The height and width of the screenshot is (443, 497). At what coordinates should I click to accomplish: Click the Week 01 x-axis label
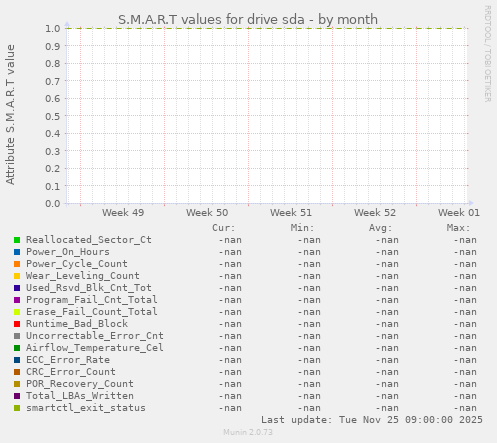(459, 213)
